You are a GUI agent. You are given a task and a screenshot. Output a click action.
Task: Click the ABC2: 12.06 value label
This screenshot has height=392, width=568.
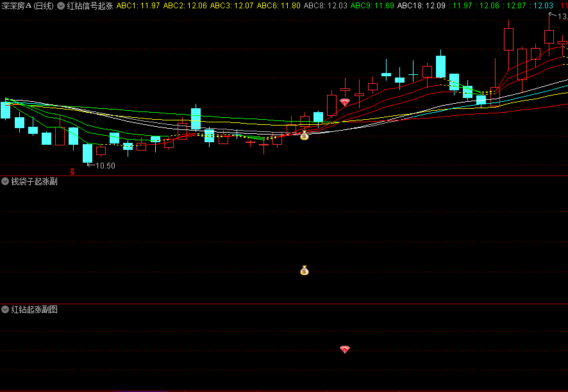point(185,6)
